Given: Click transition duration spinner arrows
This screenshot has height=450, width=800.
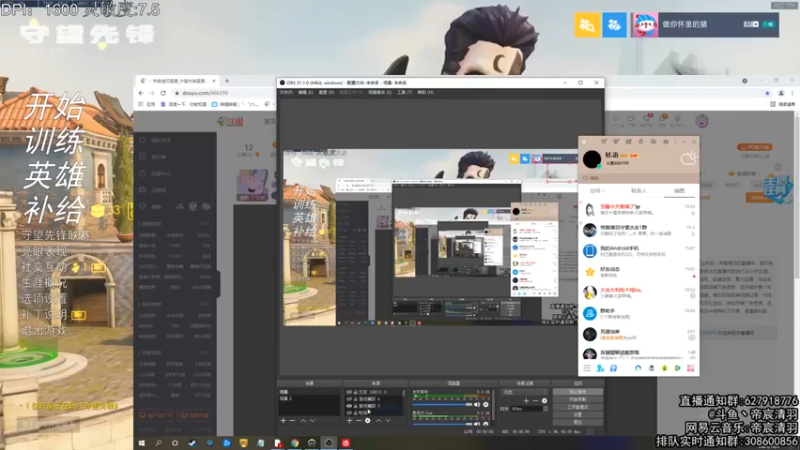Looking at the screenshot, I should pyautogui.click(x=545, y=409).
